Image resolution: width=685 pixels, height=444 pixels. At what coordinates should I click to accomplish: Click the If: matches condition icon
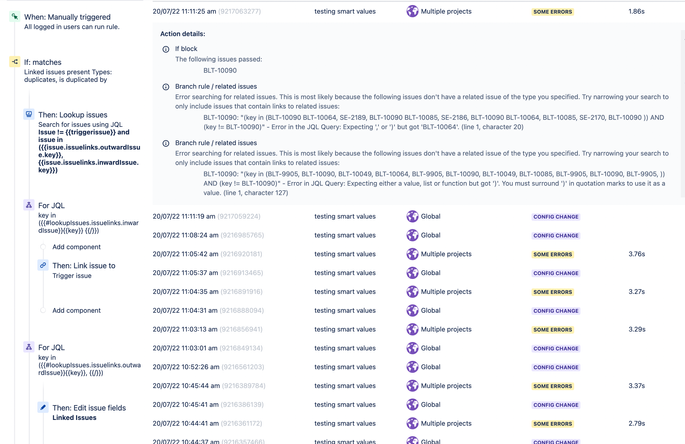pos(15,62)
